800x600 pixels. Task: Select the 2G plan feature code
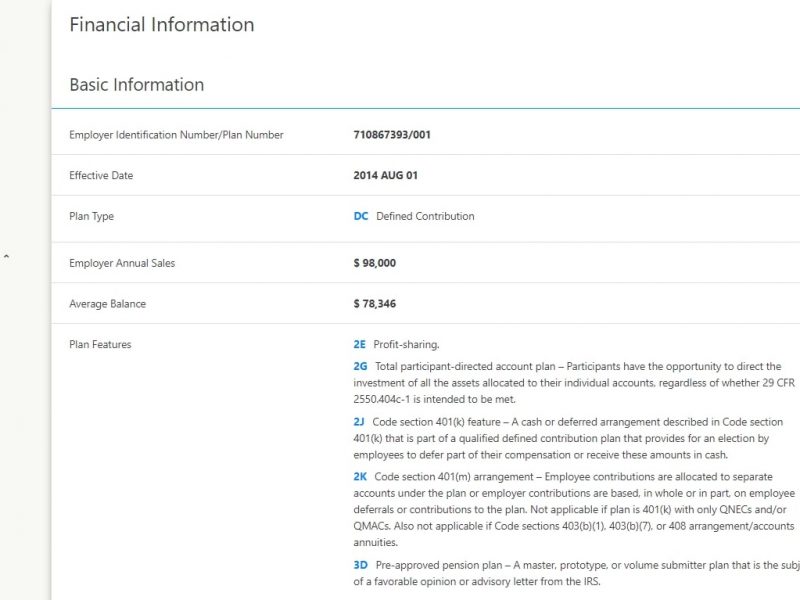tap(361, 367)
